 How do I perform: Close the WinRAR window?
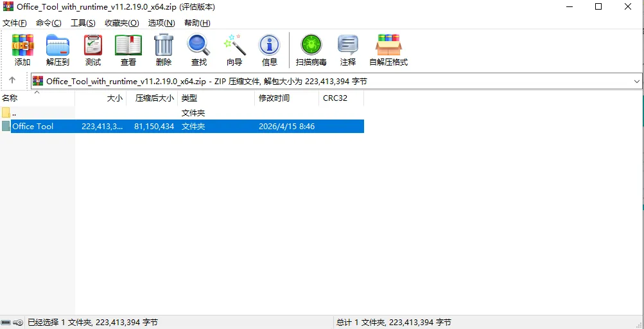pyautogui.click(x=628, y=6)
